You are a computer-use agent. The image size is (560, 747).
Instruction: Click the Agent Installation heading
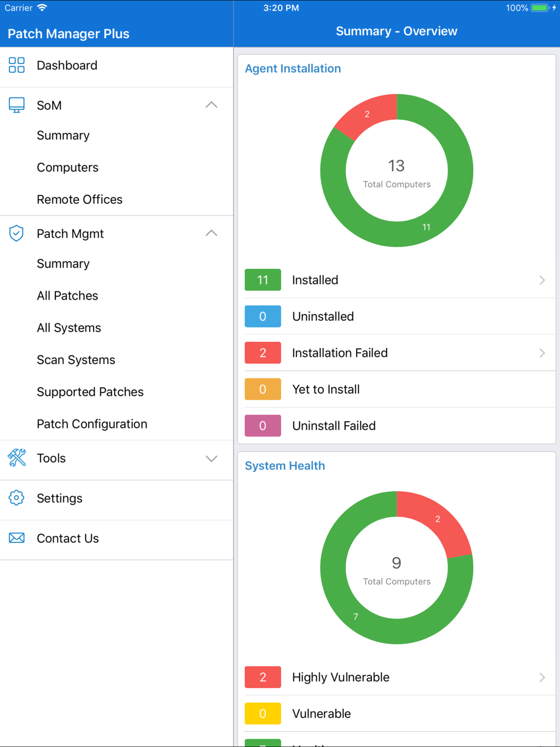pyautogui.click(x=293, y=68)
